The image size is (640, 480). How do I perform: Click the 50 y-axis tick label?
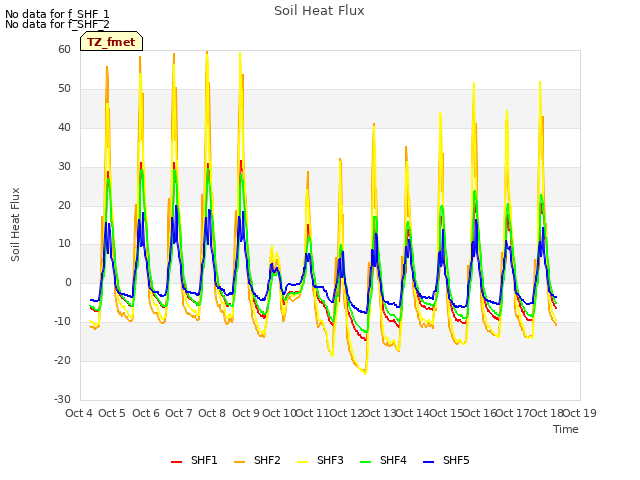click(64, 89)
